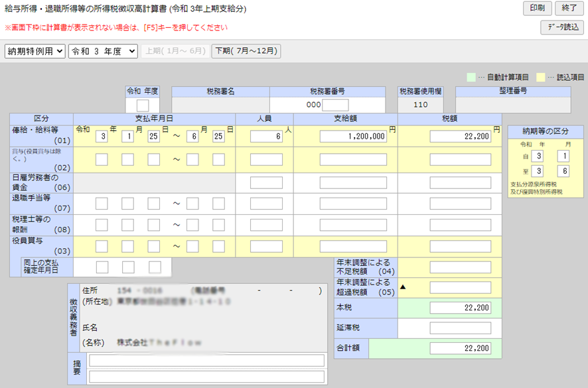The image size is (588, 388).
Task: Click the 年末調整による超過税額 (05) field
Action: coord(460,287)
